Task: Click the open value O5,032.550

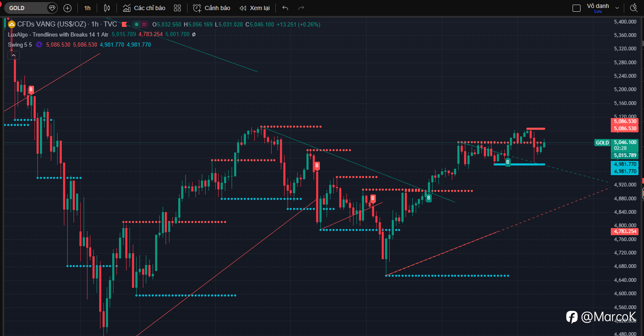Action: tap(167, 24)
